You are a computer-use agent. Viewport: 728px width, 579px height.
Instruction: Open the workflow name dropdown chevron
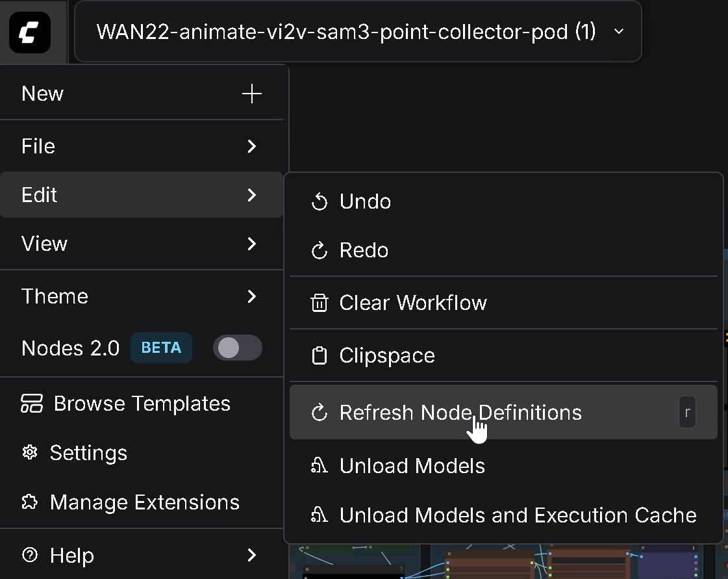tap(619, 31)
